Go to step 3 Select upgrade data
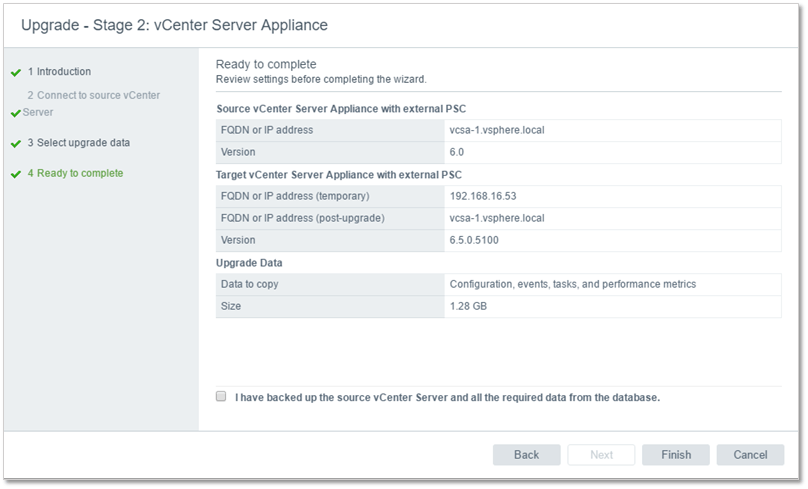This screenshot has width=808, height=489. tap(79, 143)
